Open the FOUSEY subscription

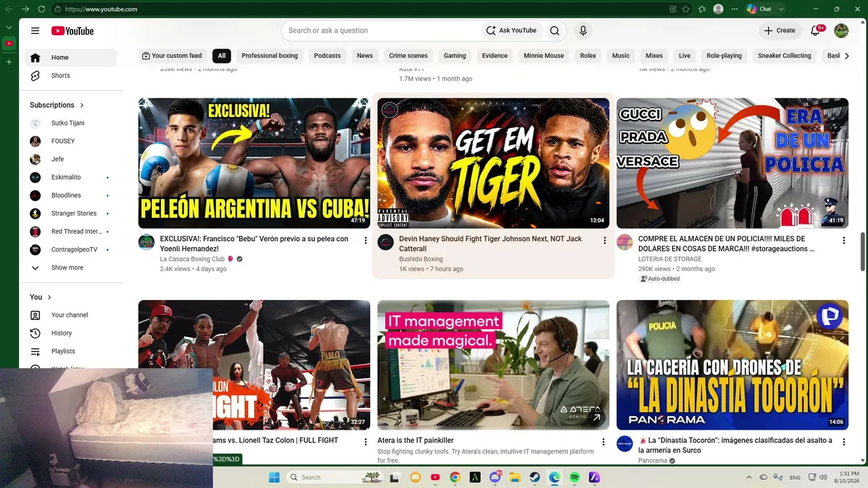71,142
